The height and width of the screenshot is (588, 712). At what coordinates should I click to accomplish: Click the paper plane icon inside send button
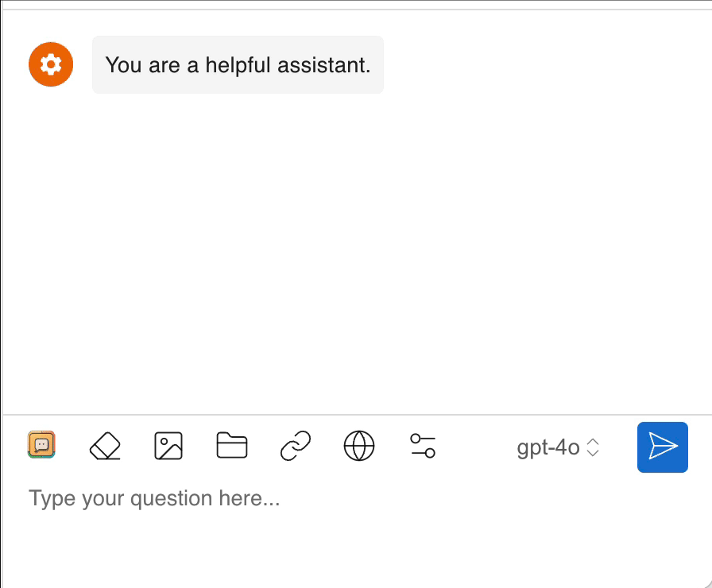pos(662,447)
